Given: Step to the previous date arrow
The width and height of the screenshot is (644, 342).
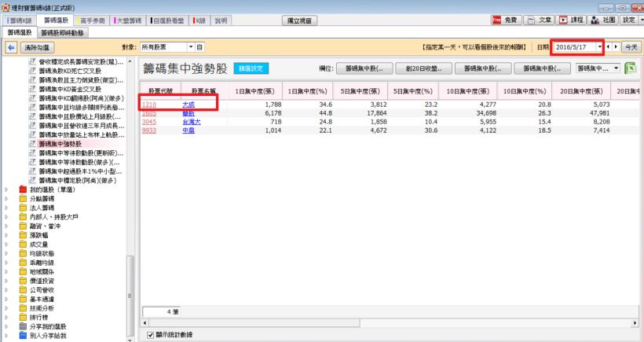Looking at the screenshot, I should (x=609, y=48).
